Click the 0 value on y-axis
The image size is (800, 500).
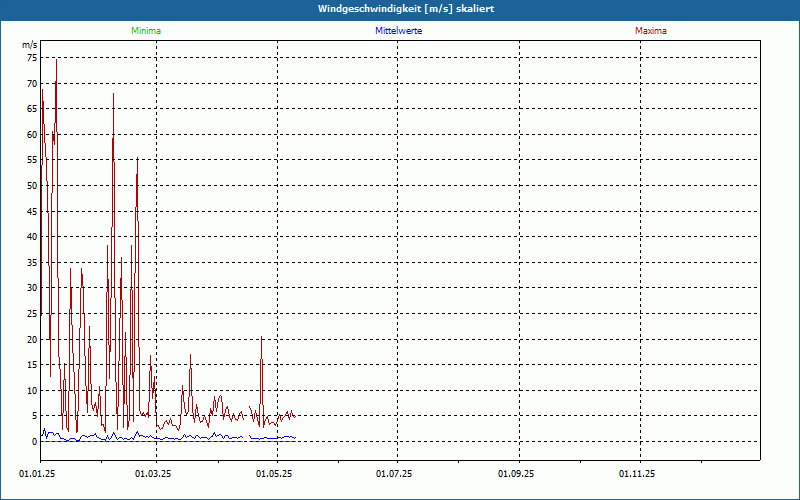[35, 442]
